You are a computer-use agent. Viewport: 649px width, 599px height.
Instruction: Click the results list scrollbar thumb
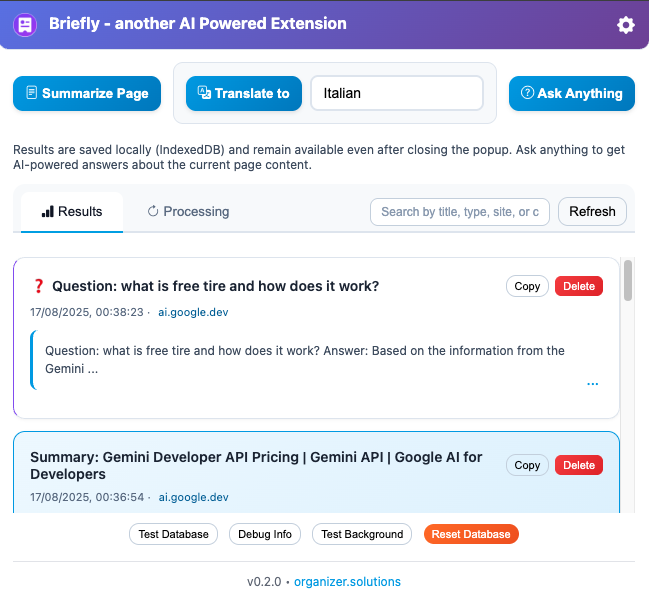[628, 280]
